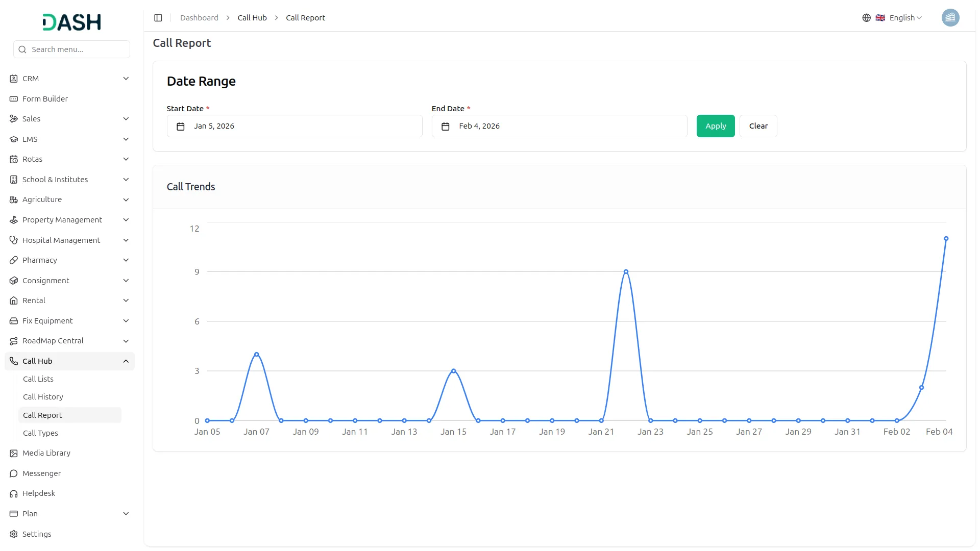This screenshot has width=980, height=551.
Task: Click the Helpdesk headset icon
Action: click(x=14, y=493)
